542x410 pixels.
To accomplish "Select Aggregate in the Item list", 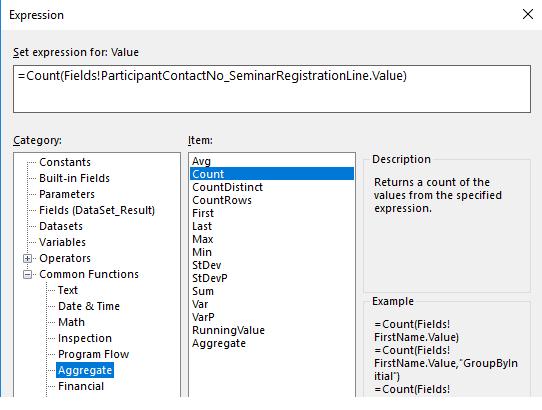I will coord(219,343).
